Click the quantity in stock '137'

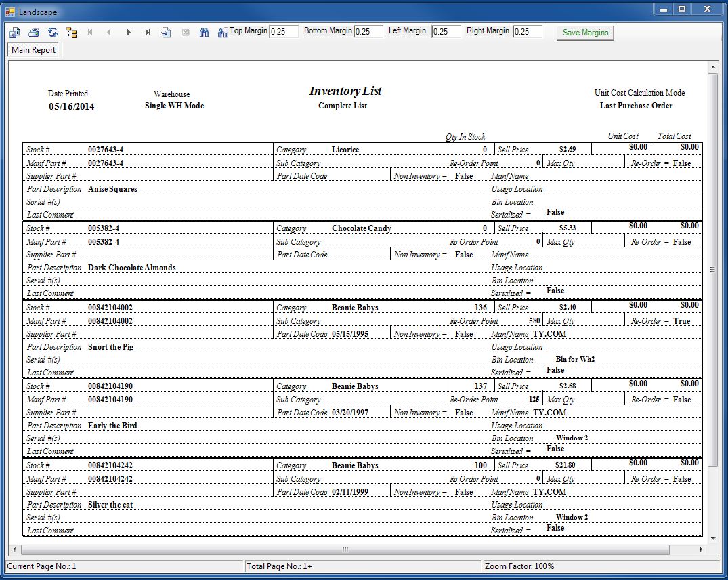coord(481,386)
